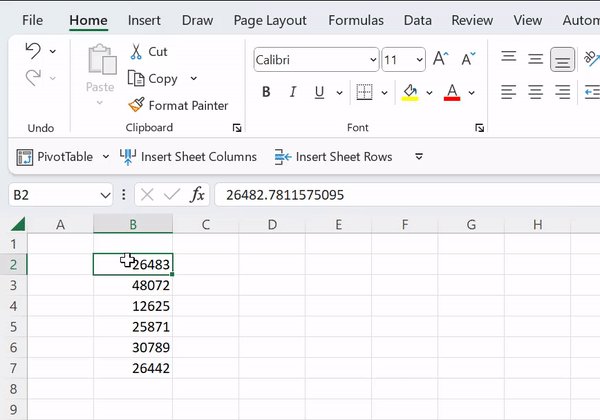Select column B header
Viewport: 600px width, 420px height.
point(133,224)
